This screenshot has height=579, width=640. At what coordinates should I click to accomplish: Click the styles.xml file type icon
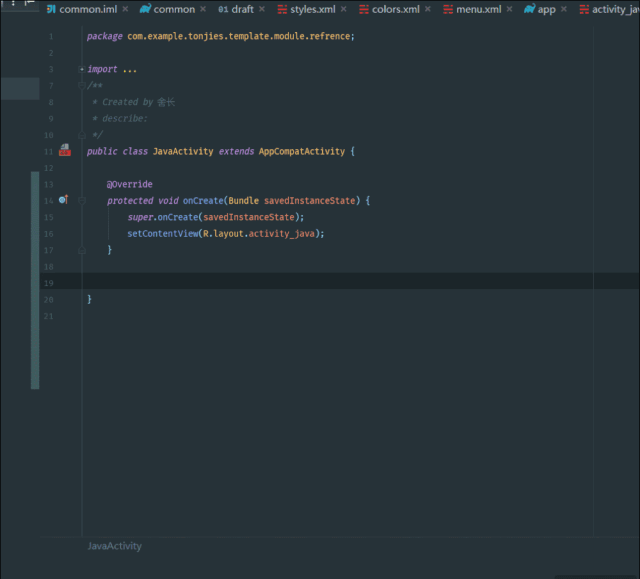click(x=282, y=9)
